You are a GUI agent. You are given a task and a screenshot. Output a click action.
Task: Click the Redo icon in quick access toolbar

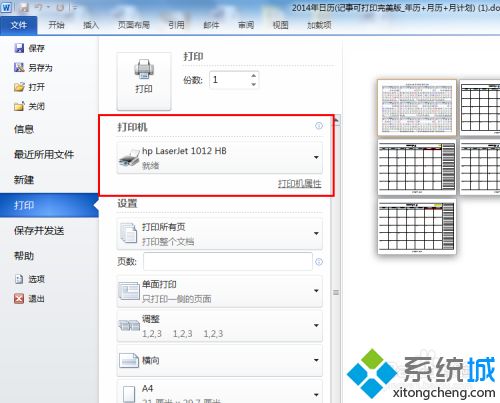60,7
